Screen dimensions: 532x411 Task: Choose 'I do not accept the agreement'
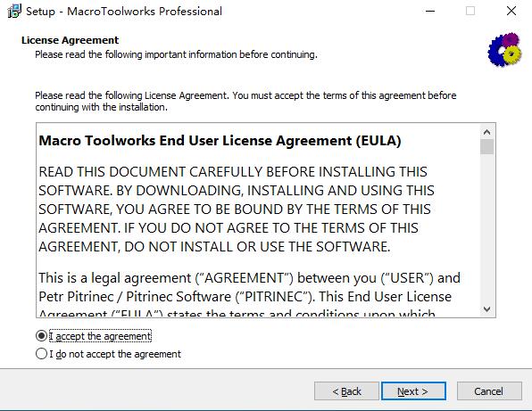(x=108, y=354)
